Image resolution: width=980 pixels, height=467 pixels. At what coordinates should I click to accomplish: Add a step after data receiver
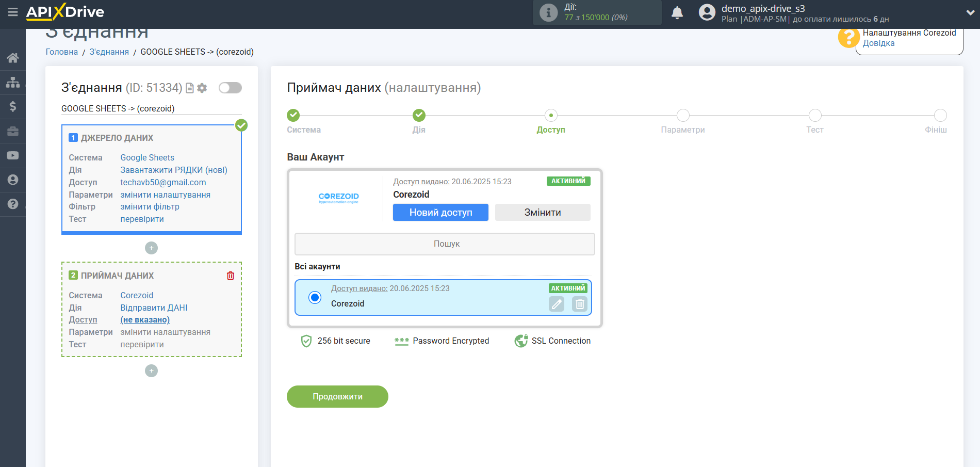[x=151, y=371]
